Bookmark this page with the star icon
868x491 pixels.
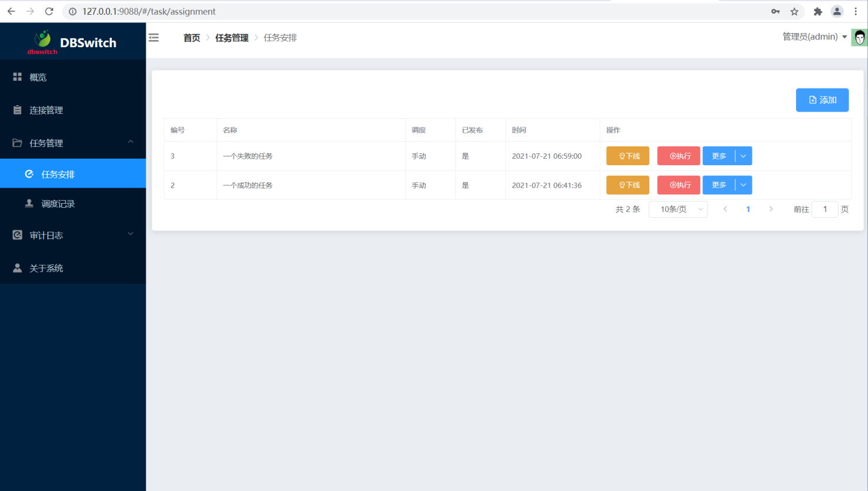[x=794, y=11]
